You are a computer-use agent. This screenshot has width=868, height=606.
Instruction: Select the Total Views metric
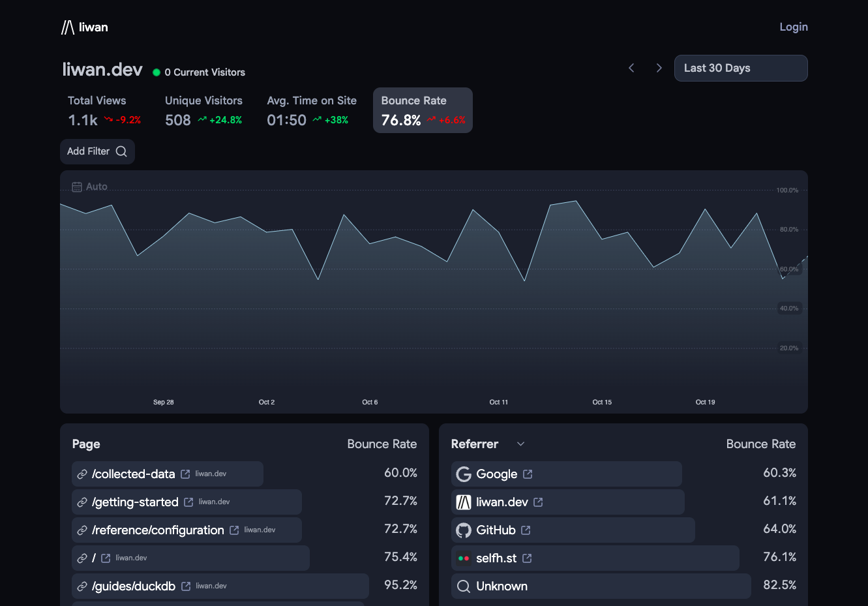point(104,110)
